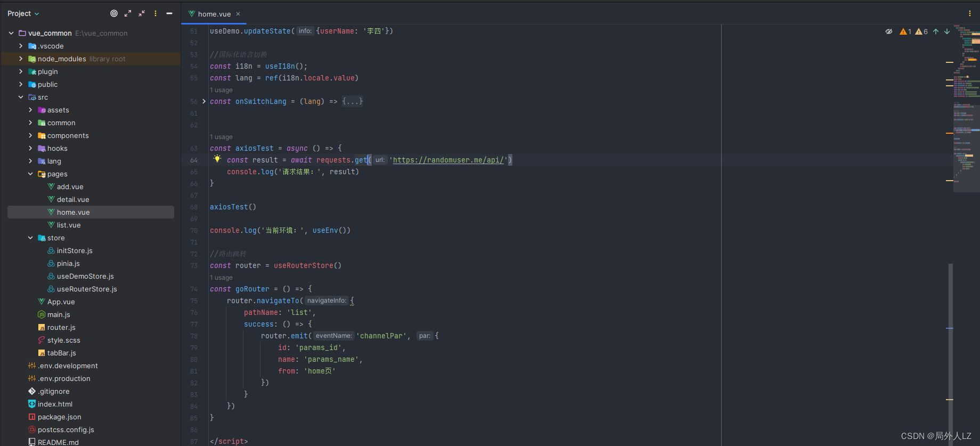Image resolution: width=980 pixels, height=446 pixels.
Task: Collapse all project tree items icon
Action: (142, 13)
